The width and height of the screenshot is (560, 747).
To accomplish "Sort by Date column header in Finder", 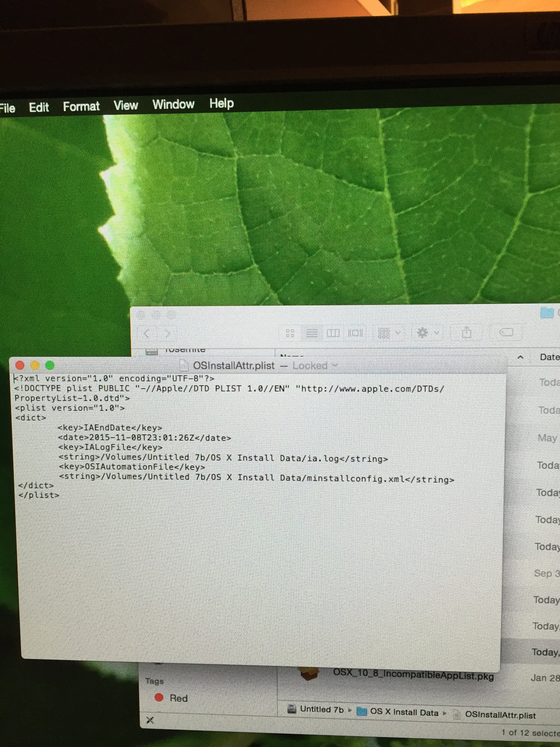I will point(549,357).
